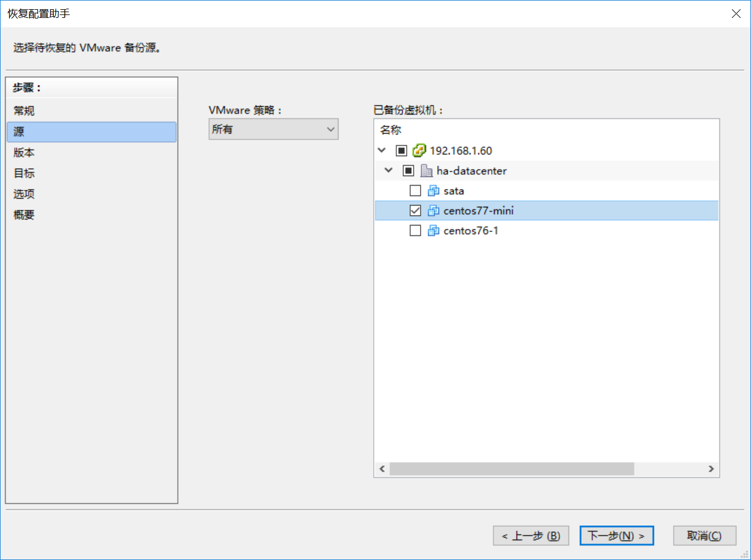Click the centos76-1 virtual machine icon
This screenshot has width=751, height=560.
pos(433,231)
